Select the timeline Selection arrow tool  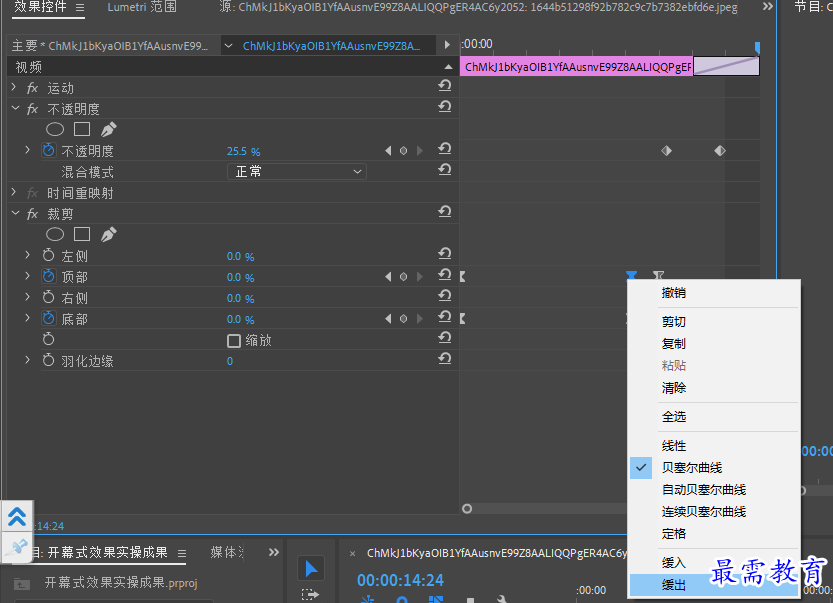[311, 569]
